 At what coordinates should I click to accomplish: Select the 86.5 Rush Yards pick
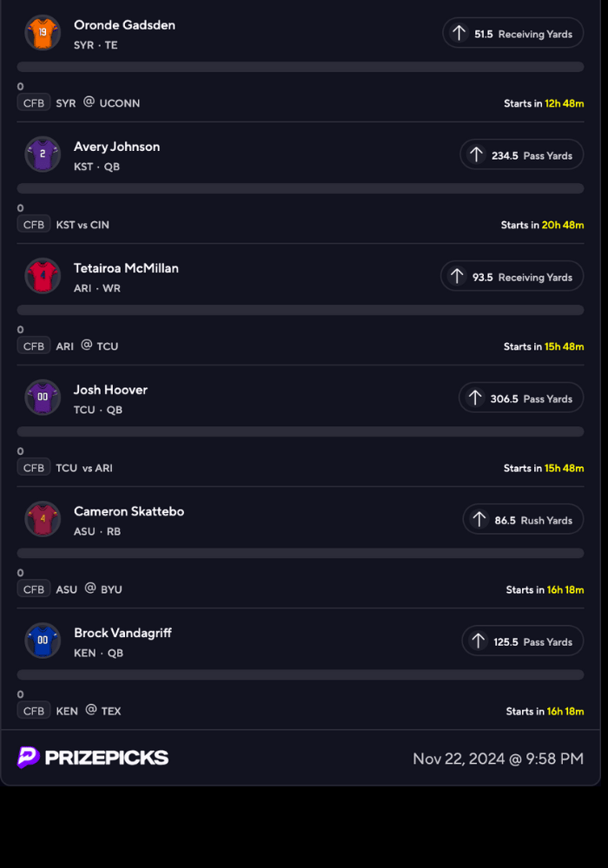[522, 519]
